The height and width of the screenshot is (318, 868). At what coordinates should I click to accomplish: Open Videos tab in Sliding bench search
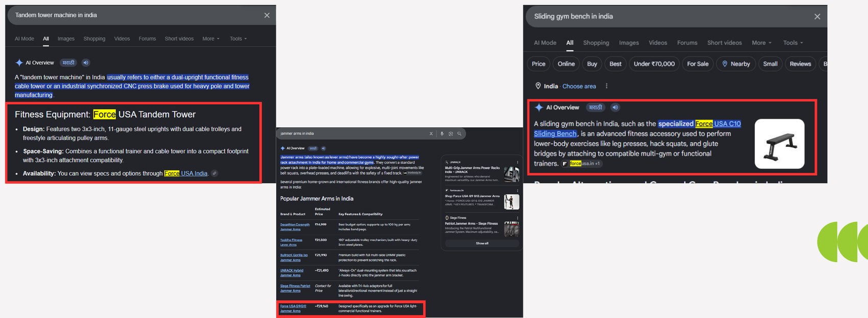pos(658,43)
